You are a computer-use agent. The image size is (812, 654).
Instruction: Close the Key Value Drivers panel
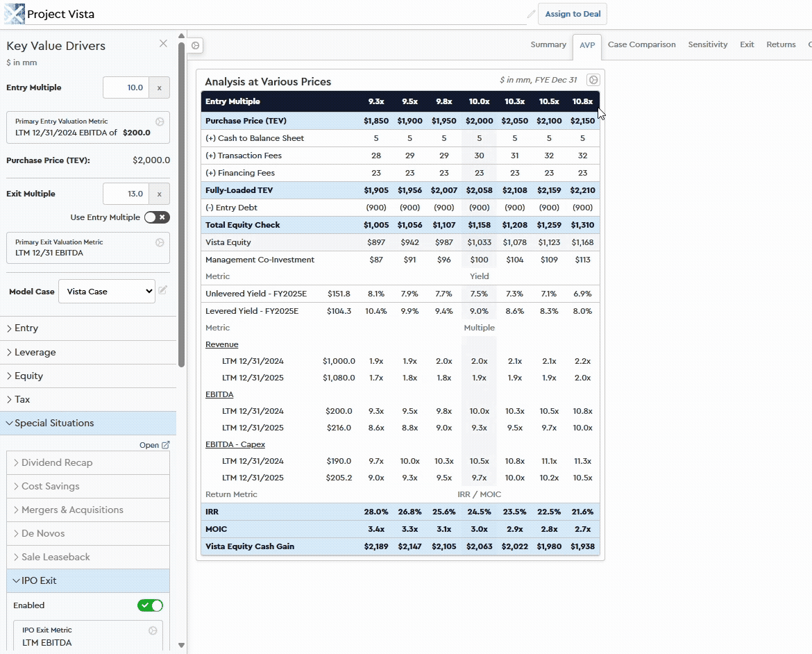163,44
